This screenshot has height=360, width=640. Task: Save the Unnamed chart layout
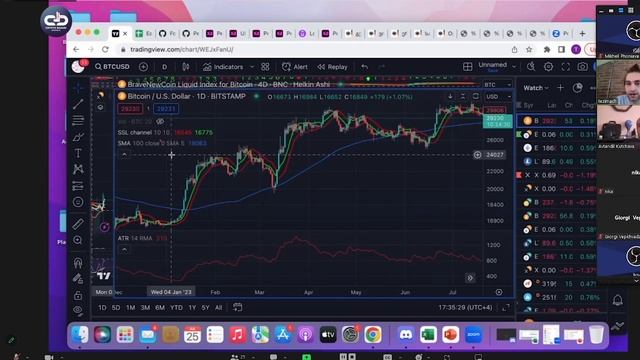click(493, 71)
